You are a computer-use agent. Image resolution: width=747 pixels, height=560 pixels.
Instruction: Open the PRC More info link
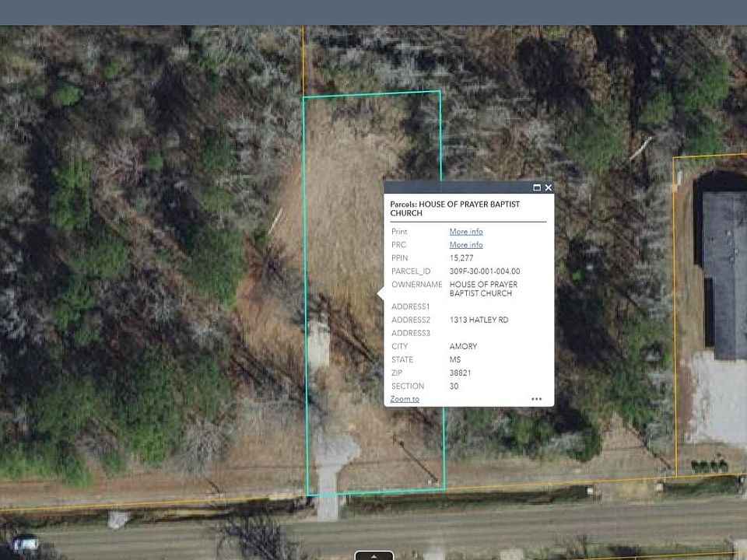[x=466, y=245]
